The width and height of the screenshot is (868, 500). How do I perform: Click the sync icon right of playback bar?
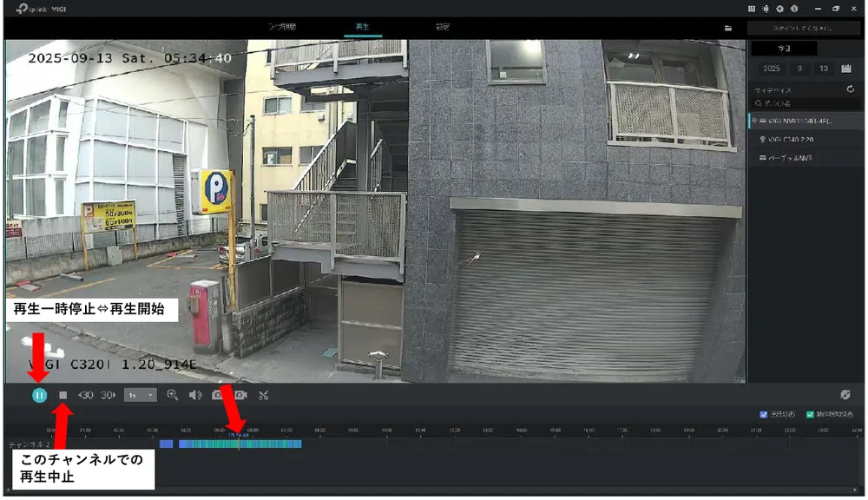click(845, 394)
